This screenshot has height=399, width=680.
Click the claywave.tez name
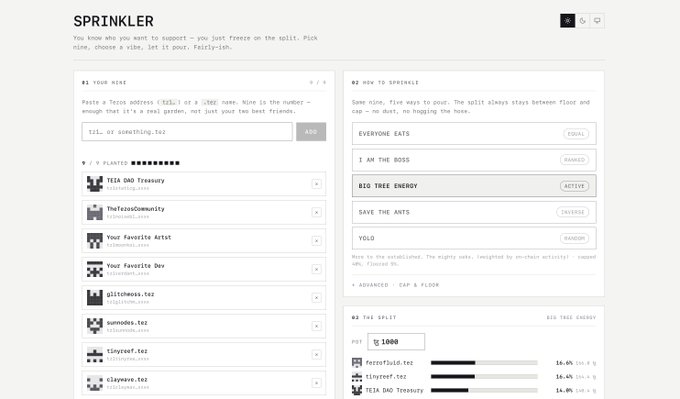(127, 379)
